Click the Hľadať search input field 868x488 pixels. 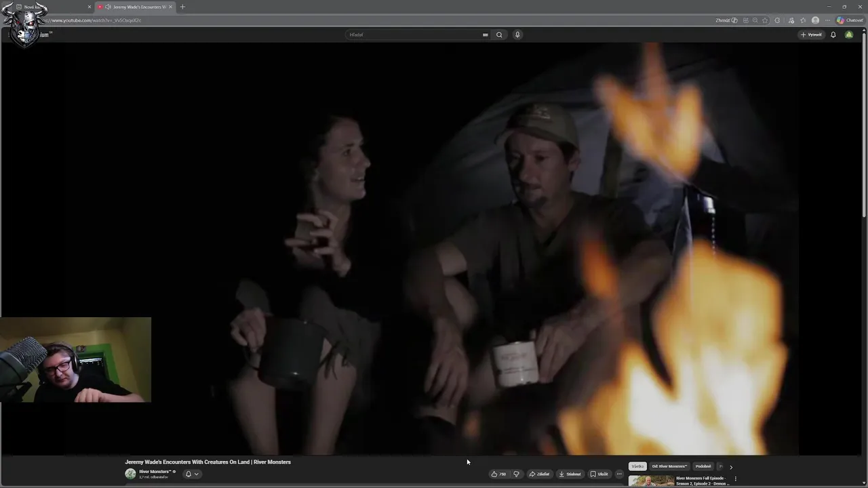click(x=414, y=35)
